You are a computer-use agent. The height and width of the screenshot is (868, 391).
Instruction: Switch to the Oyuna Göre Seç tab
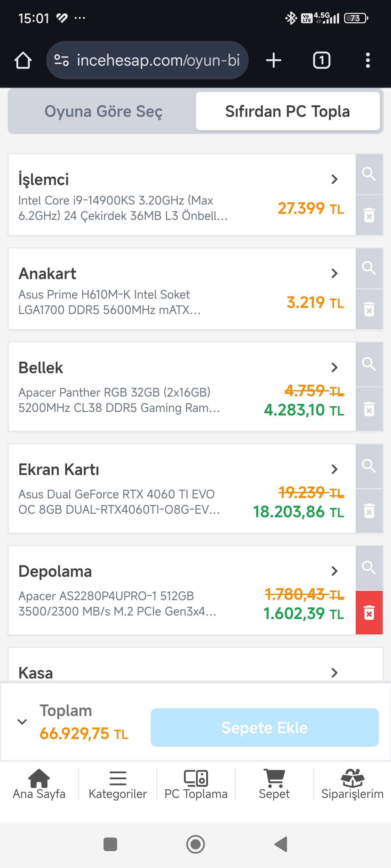coord(103,111)
